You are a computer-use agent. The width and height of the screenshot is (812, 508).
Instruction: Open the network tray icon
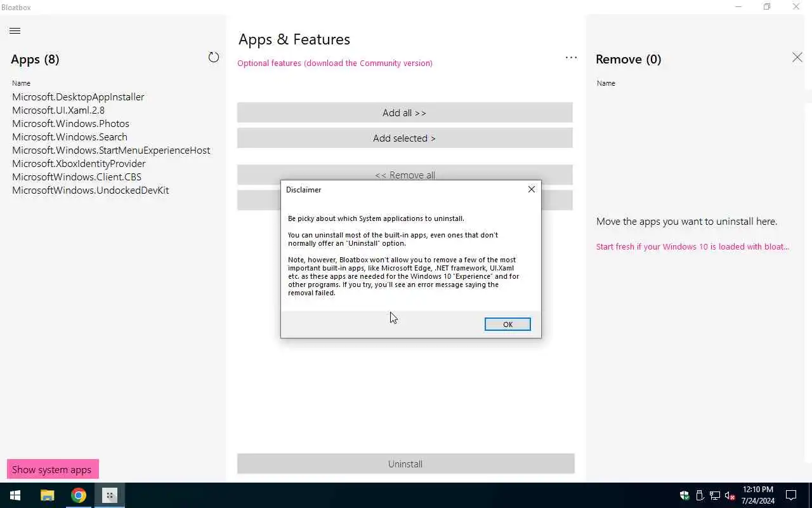point(715,495)
